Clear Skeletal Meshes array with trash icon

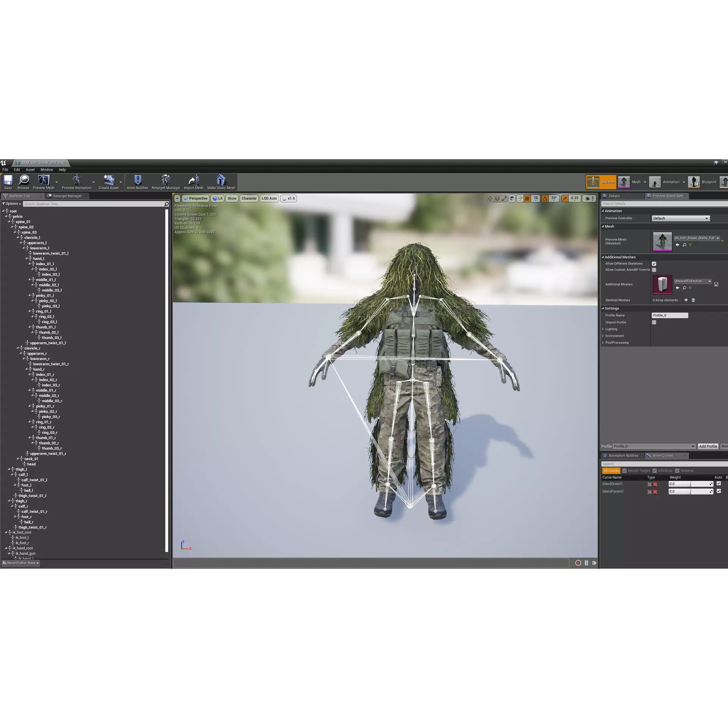(693, 300)
